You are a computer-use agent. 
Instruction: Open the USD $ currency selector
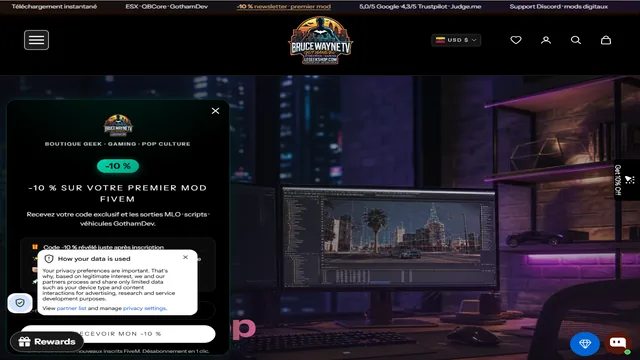click(x=456, y=40)
